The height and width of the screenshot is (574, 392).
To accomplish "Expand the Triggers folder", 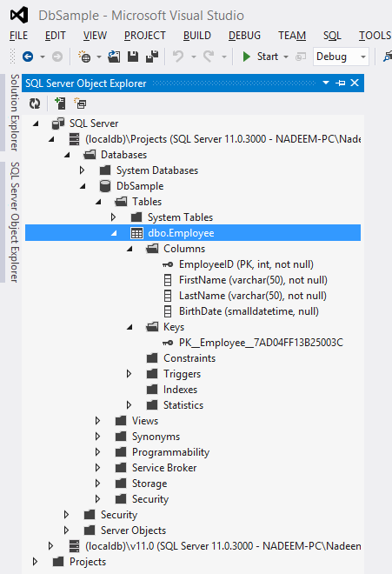I will 129,374.
